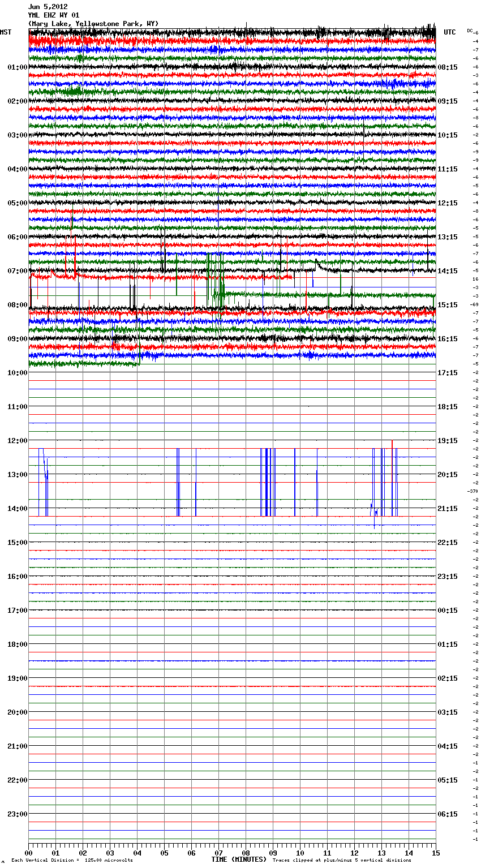Click the 'UTC' time zone label
This screenshot has width=481, height=868.
450,32
